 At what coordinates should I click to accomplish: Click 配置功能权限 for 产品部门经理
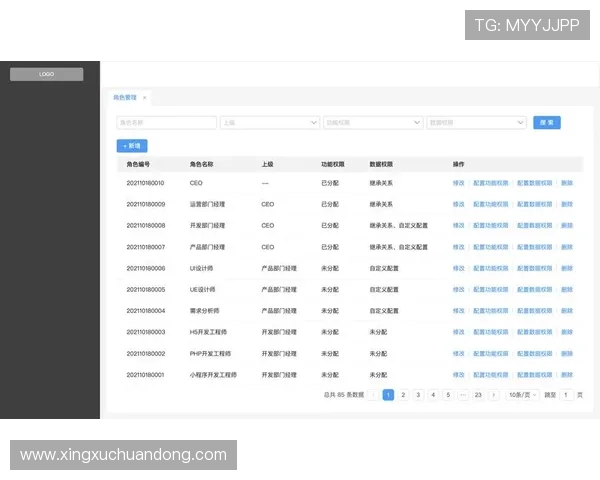coord(491,247)
